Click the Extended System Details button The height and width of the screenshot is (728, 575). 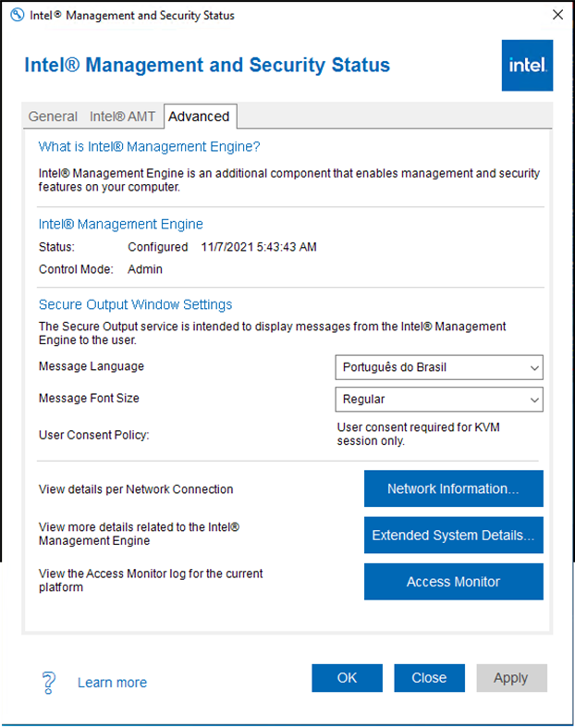[x=453, y=536]
